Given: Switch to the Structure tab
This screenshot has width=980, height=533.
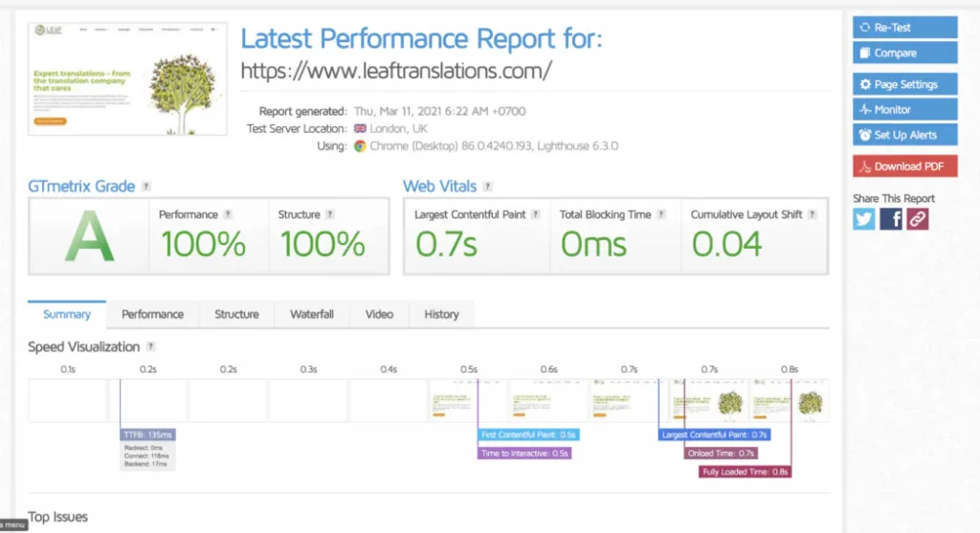Looking at the screenshot, I should [237, 314].
